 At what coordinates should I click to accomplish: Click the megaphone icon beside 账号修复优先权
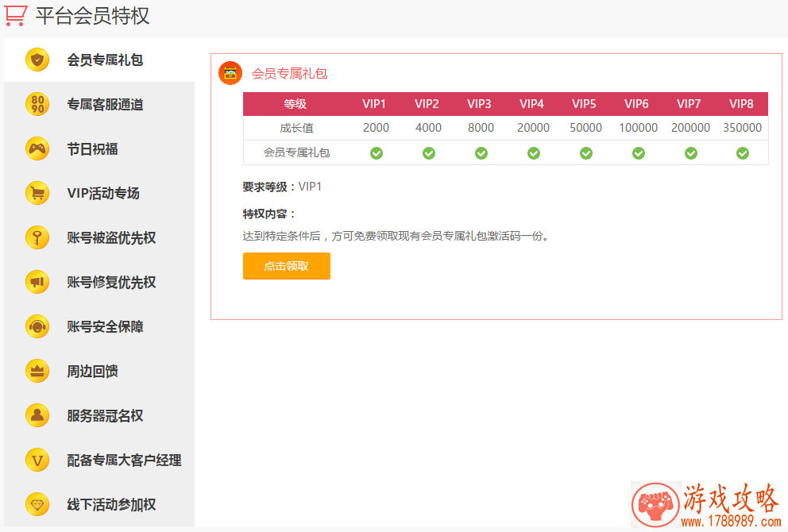(x=37, y=282)
